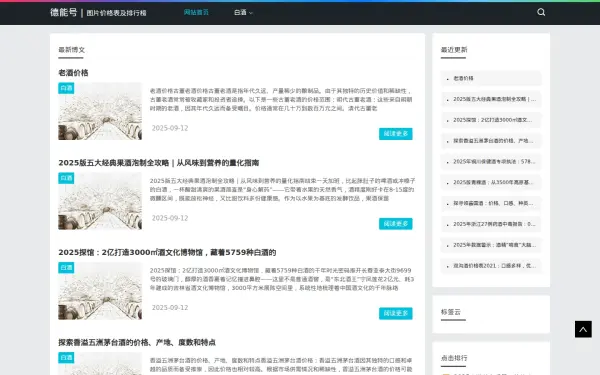Open the 德能号 site logo
This screenshot has height=375, width=600.
coord(64,13)
